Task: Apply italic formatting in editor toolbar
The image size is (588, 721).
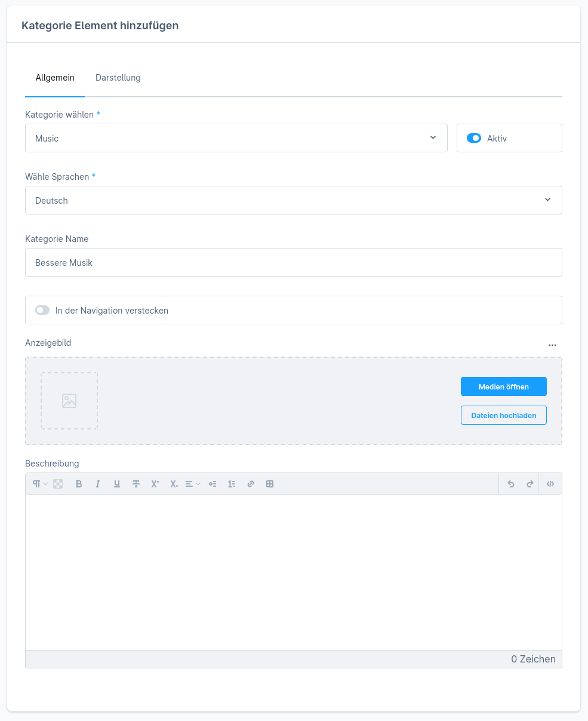Action: [98, 484]
